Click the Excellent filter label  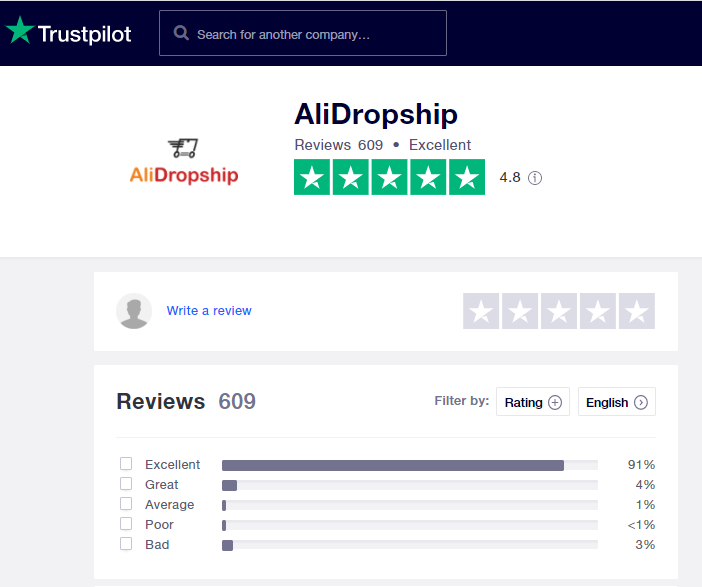pos(172,465)
